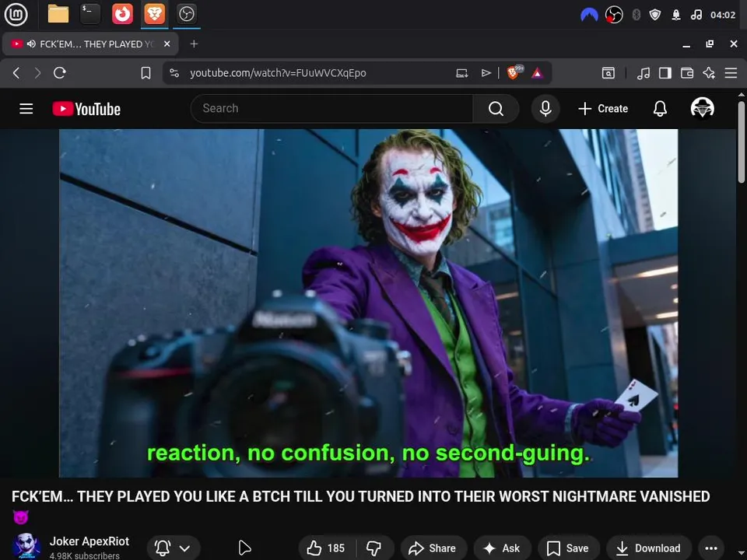Image resolution: width=747 pixels, height=560 pixels.
Task: Reload the current page
Action: coord(60,73)
